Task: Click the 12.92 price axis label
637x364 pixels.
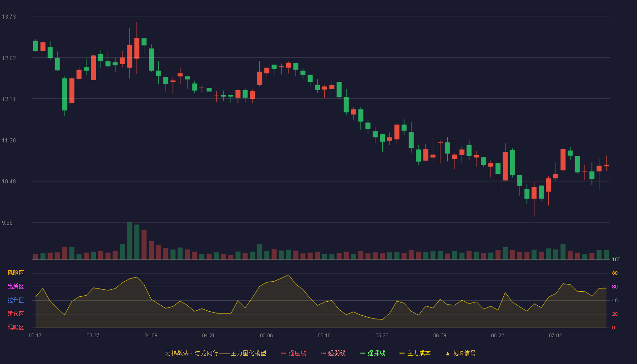Action: point(9,58)
